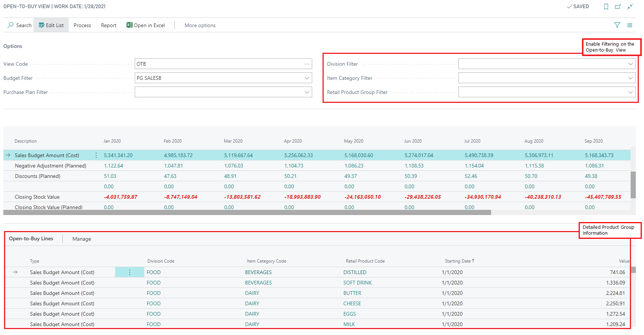The image size is (644, 335).
Task: Open row menu for Sales Budget Amount row
Action: pyautogui.click(x=96, y=155)
